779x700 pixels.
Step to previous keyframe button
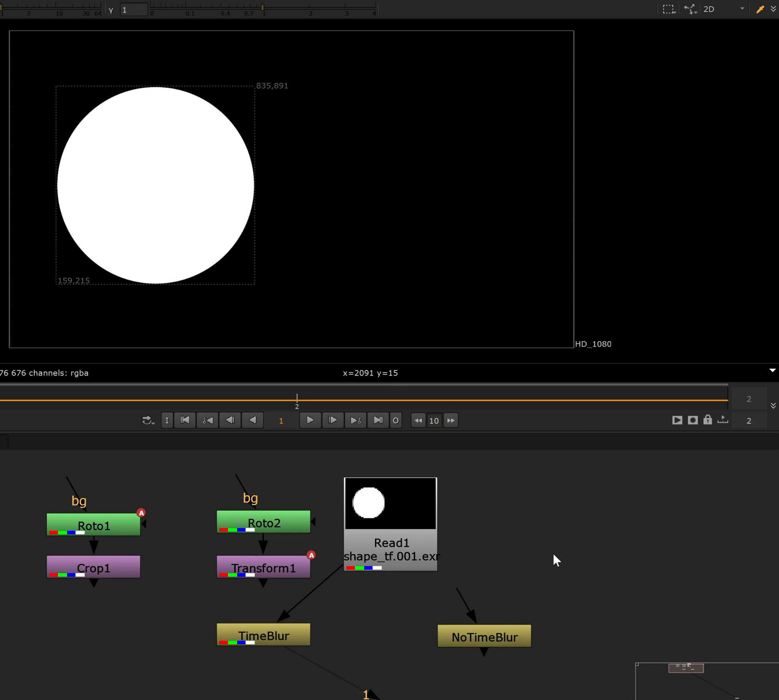207,420
